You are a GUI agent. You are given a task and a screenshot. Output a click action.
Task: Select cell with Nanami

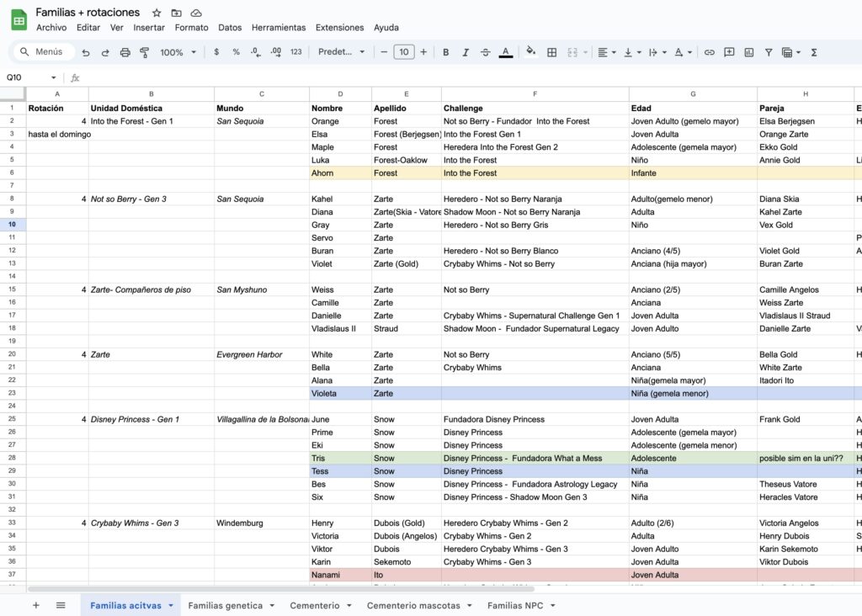(340, 575)
